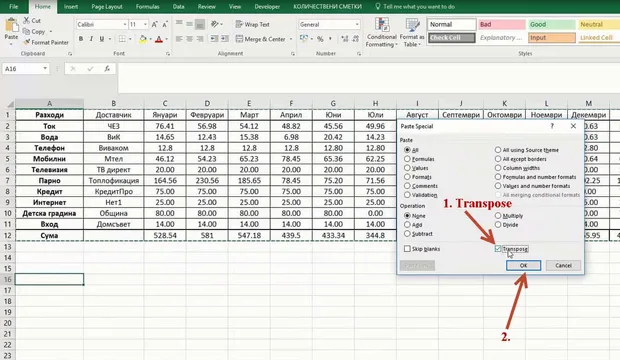Cancel the Paste Special dialog
Image resolution: width=620 pixels, height=360 pixels.
(563, 265)
